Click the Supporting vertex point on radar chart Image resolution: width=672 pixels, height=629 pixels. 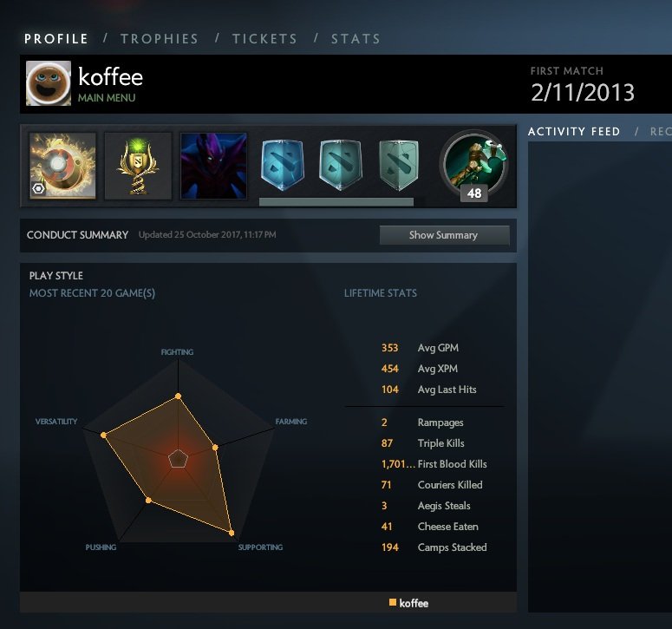(232, 533)
